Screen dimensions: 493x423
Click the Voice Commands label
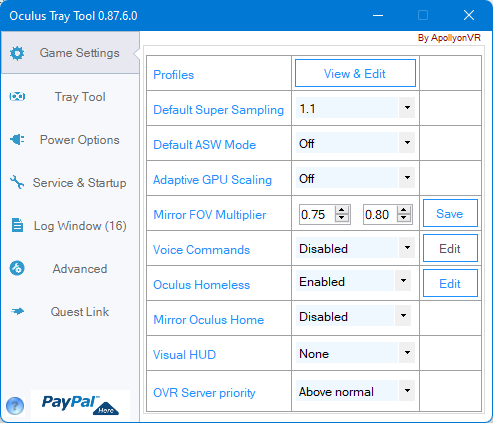pos(201,250)
